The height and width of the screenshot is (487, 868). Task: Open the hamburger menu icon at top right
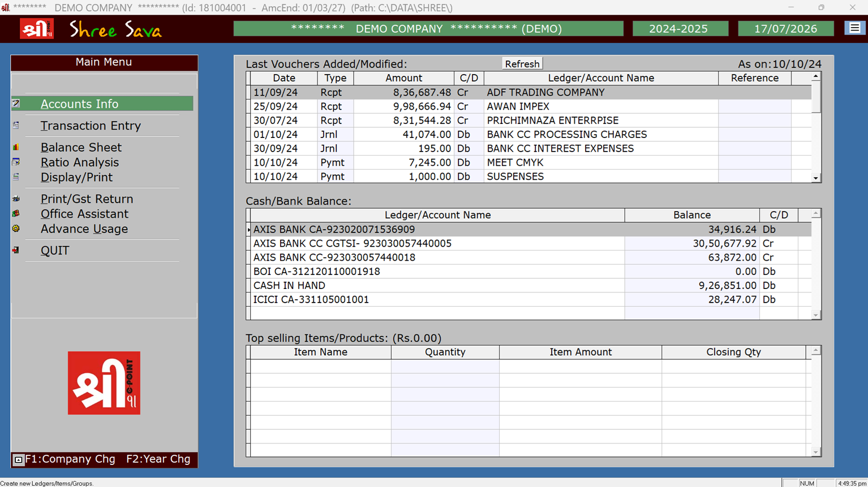(854, 28)
